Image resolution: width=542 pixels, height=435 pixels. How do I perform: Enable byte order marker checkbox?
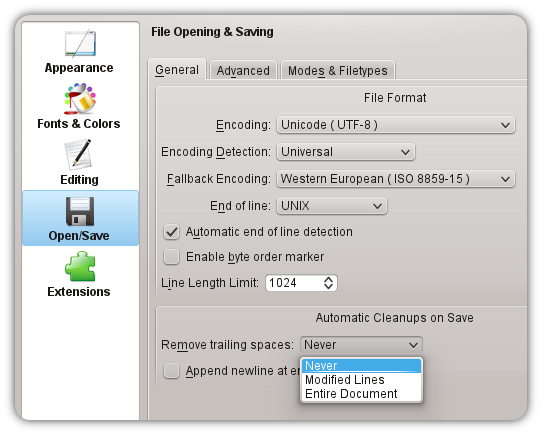point(171,257)
